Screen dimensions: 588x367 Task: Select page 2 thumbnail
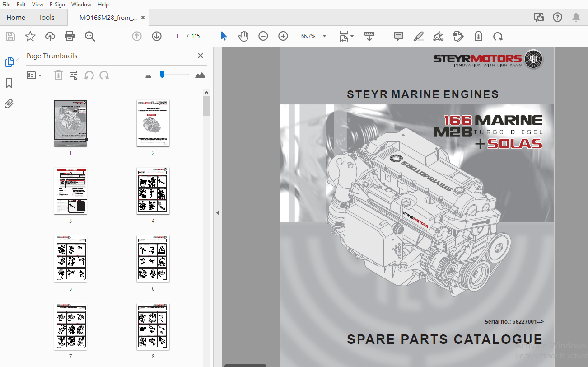pos(153,123)
